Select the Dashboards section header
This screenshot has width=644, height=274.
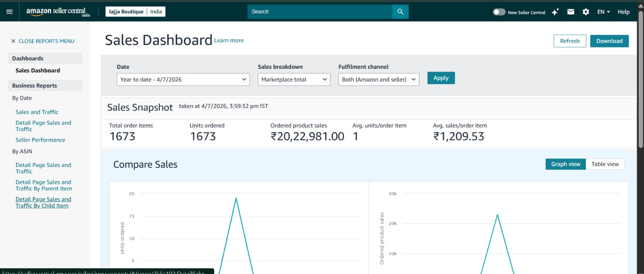tap(45, 58)
